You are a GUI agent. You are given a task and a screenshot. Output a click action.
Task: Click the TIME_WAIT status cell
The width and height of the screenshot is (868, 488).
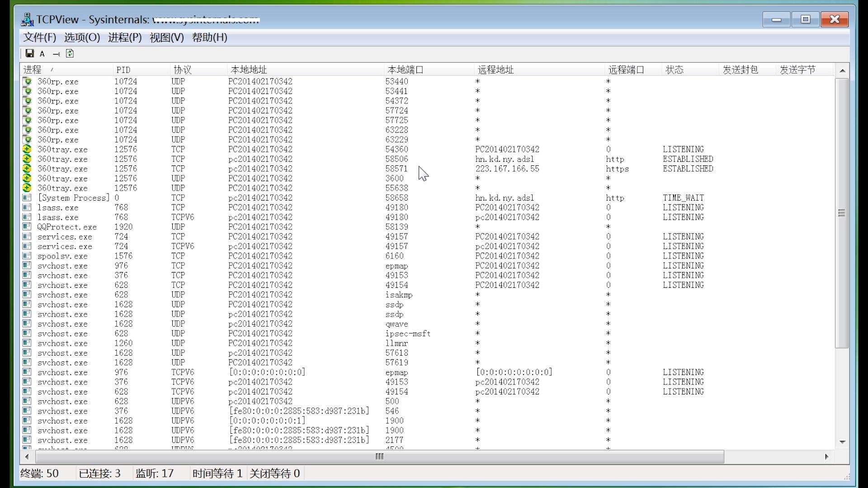[x=683, y=198]
